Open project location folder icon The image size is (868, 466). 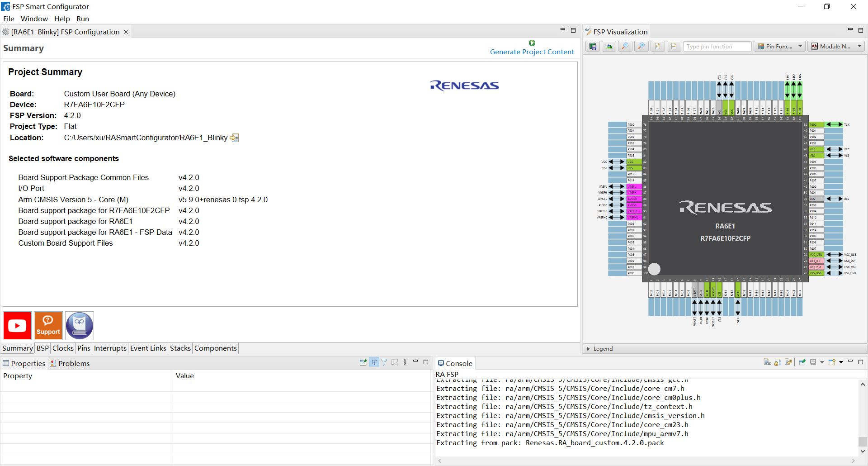pyautogui.click(x=234, y=138)
